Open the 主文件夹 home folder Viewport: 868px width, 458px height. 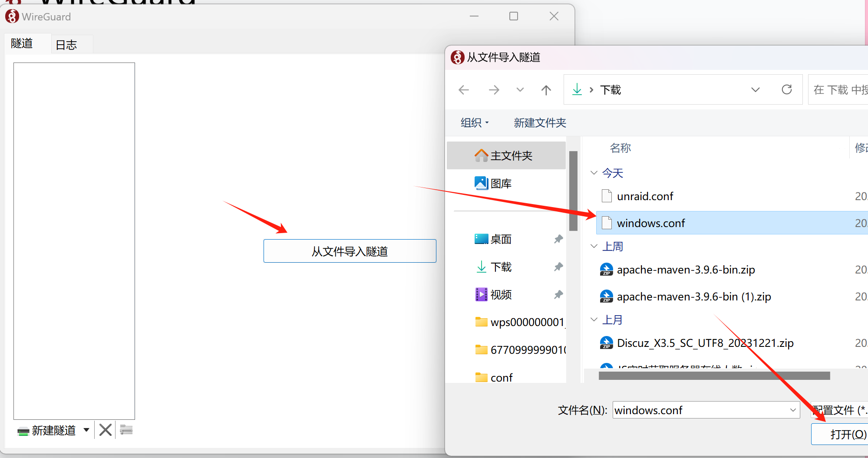click(x=506, y=155)
